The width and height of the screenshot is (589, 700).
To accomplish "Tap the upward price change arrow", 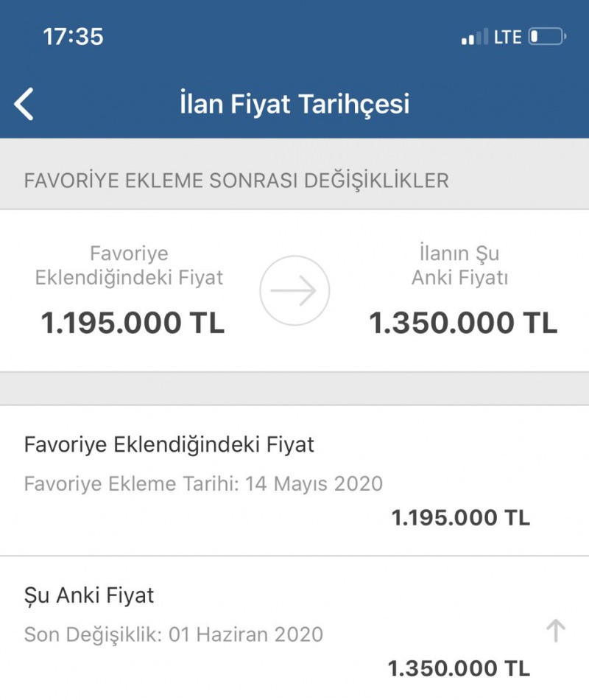I will tap(556, 631).
